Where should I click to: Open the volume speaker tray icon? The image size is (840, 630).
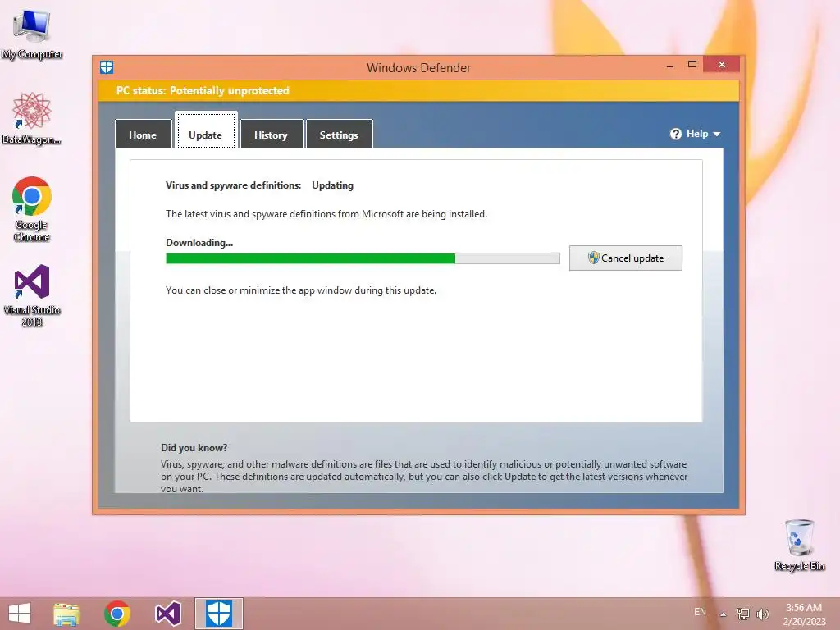click(x=763, y=614)
